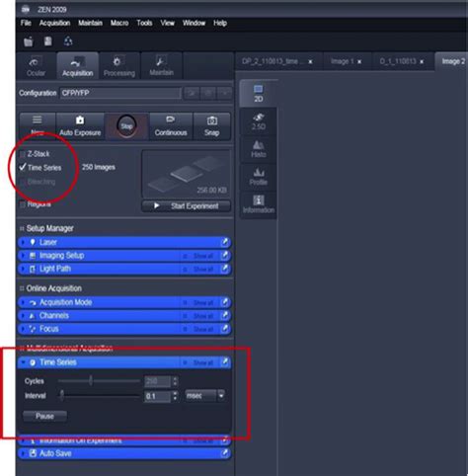Detach the Auto Save panel pop-out icon
The image size is (468, 476).
225,453
